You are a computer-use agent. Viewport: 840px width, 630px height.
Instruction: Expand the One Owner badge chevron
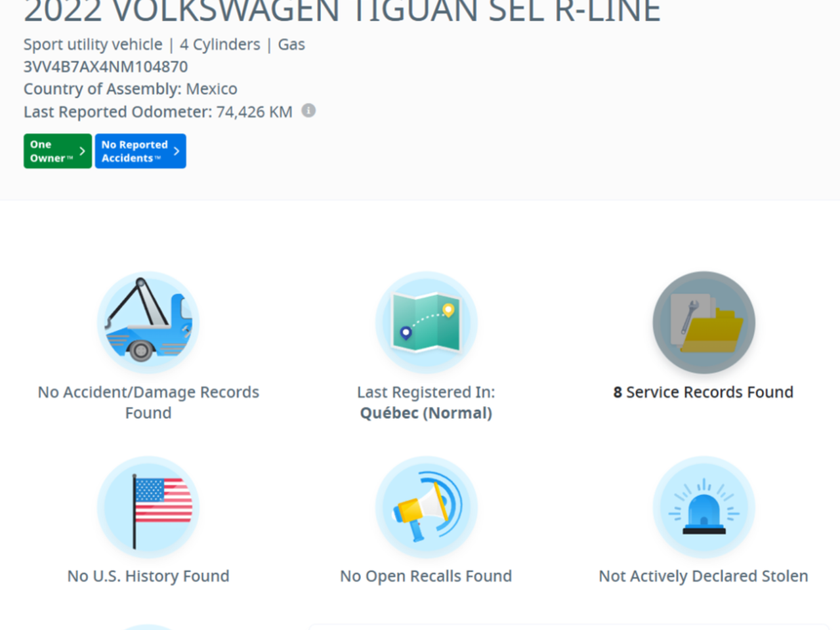point(82,151)
